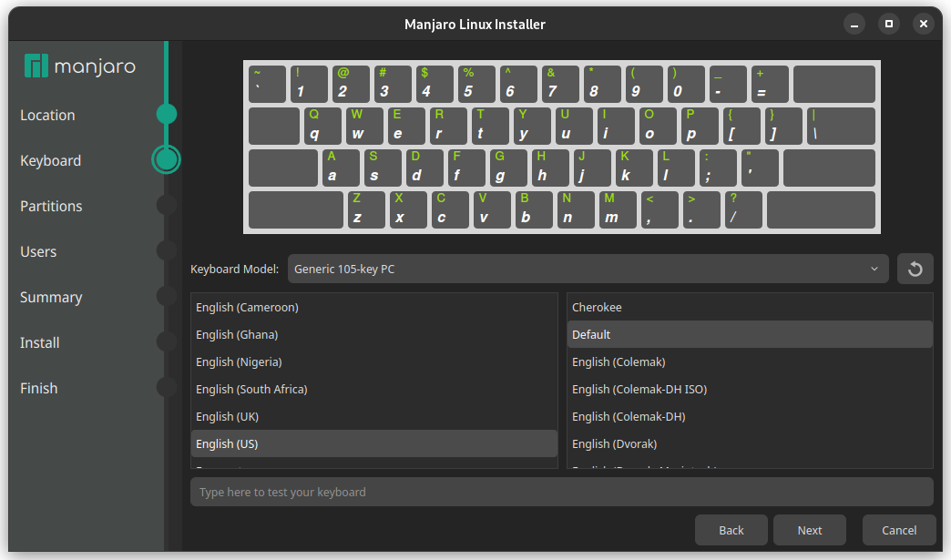Click the M key in keyboard preview
The image size is (951, 560).
point(618,209)
